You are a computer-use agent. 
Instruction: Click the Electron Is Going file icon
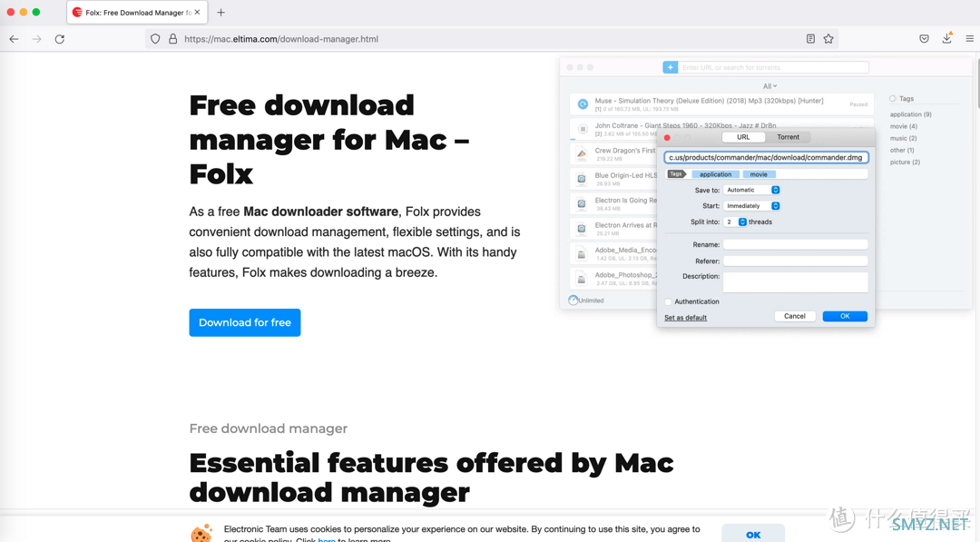[582, 203]
